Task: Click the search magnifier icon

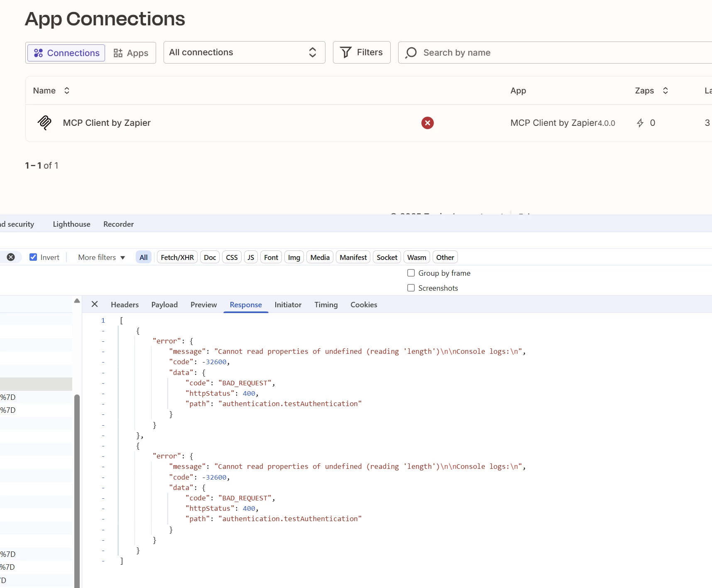Action: (411, 53)
